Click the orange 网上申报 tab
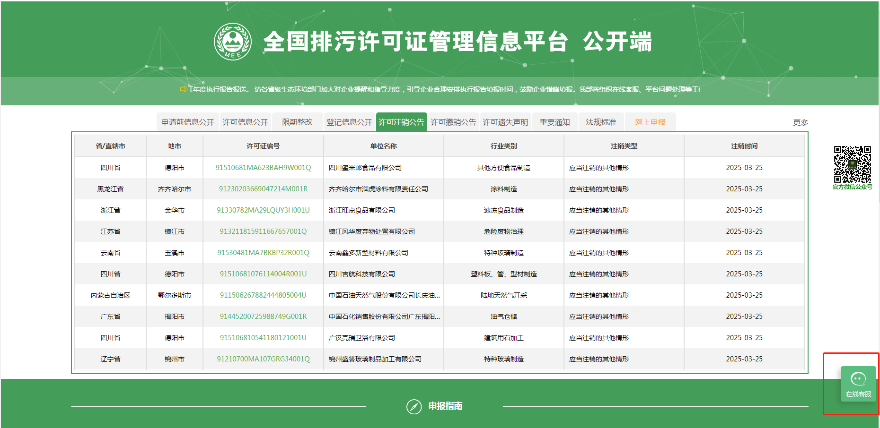The height and width of the screenshot is (428, 880). (x=650, y=122)
